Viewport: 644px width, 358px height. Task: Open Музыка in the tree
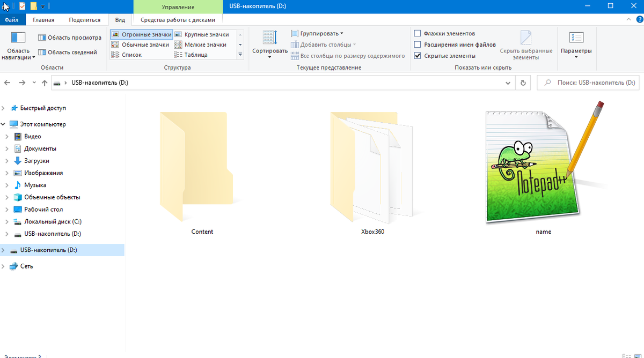pyautogui.click(x=35, y=185)
